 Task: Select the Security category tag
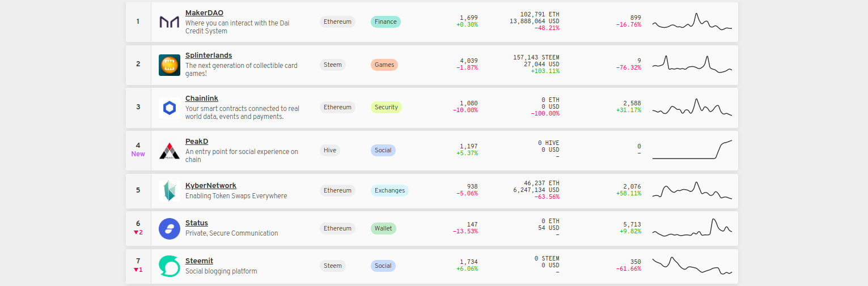click(x=386, y=108)
